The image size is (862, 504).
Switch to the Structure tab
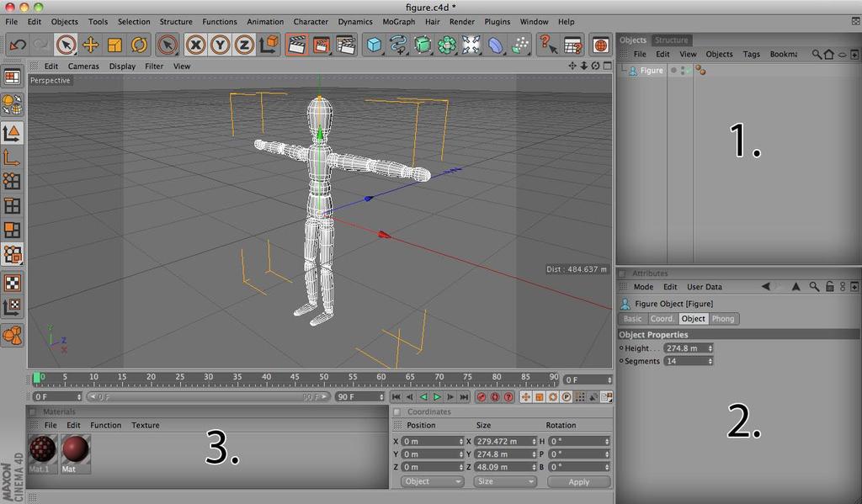(x=671, y=40)
